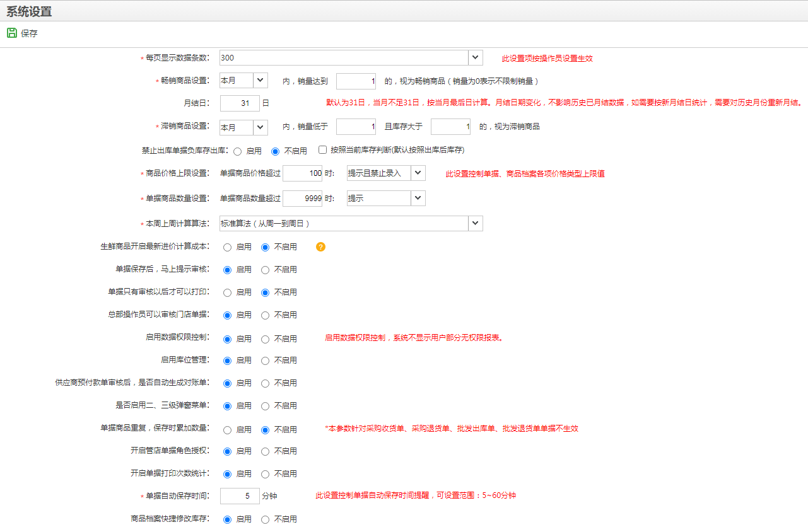Enable 单据商品重复保存时累加数量
Image resolution: width=808 pixels, height=532 pixels.
[228, 430]
